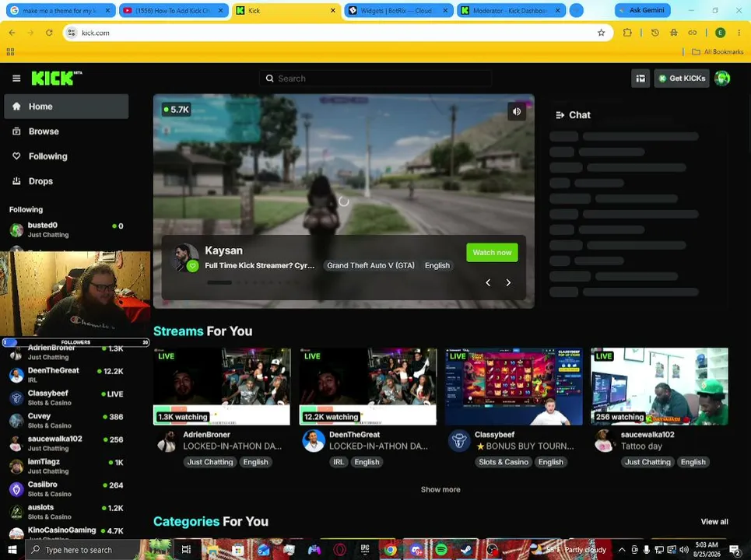Click Ask Gemini button

tap(642, 10)
